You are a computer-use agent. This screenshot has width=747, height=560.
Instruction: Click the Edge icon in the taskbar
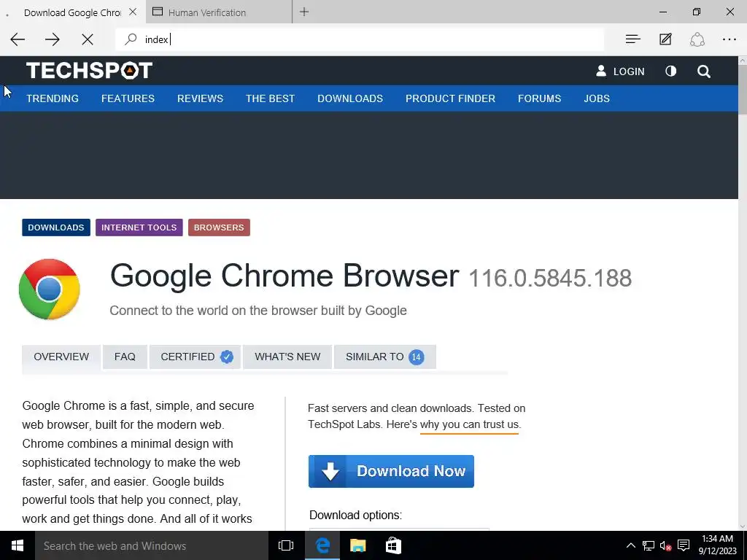click(x=322, y=545)
